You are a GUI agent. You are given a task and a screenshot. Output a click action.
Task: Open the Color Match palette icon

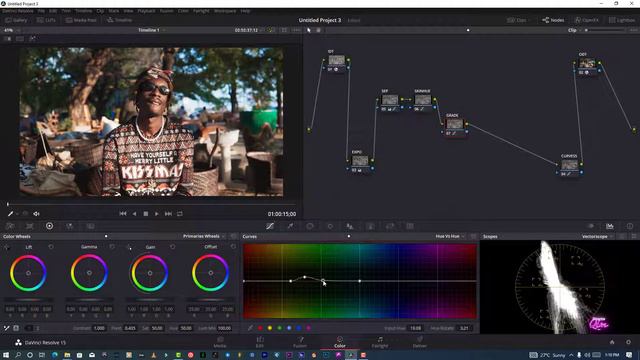pyautogui.click(x=29, y=226)
